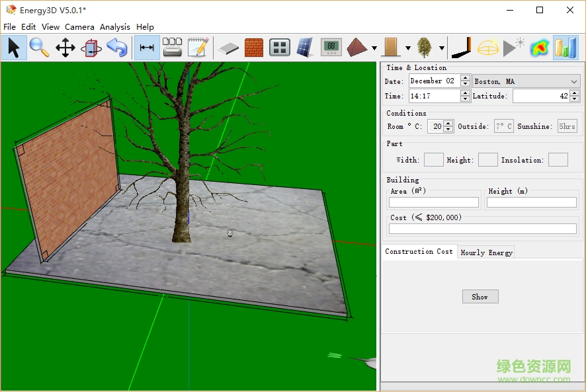Open the Analysis menu

[x=115, y=27]
